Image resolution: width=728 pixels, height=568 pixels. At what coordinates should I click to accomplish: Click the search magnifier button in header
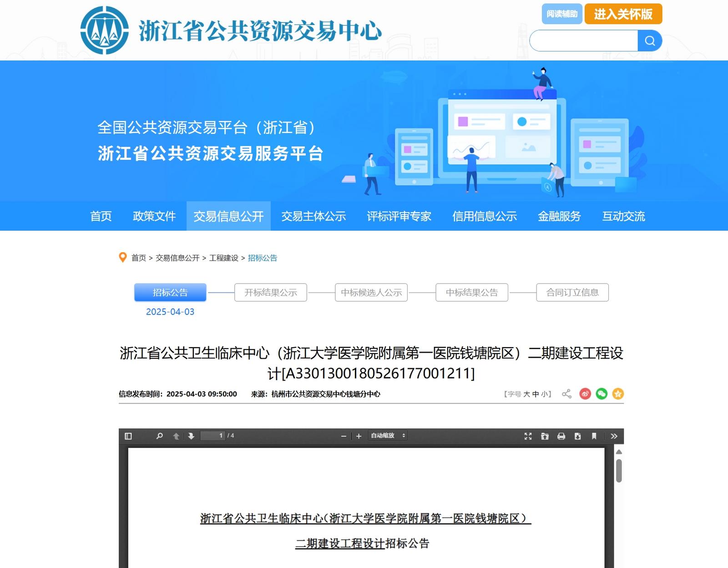tap(650, 41)
